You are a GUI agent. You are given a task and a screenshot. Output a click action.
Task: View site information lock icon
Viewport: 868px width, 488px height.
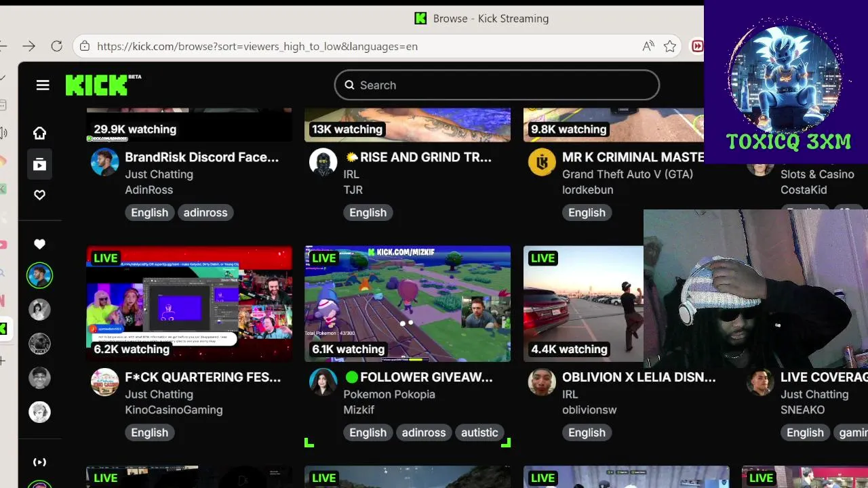point(84,46)
